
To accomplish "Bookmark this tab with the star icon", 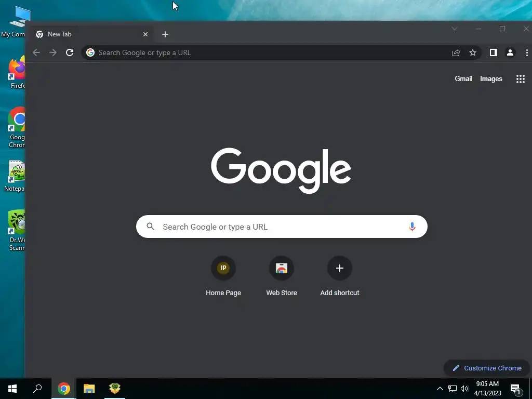I will tap(473, 52).
